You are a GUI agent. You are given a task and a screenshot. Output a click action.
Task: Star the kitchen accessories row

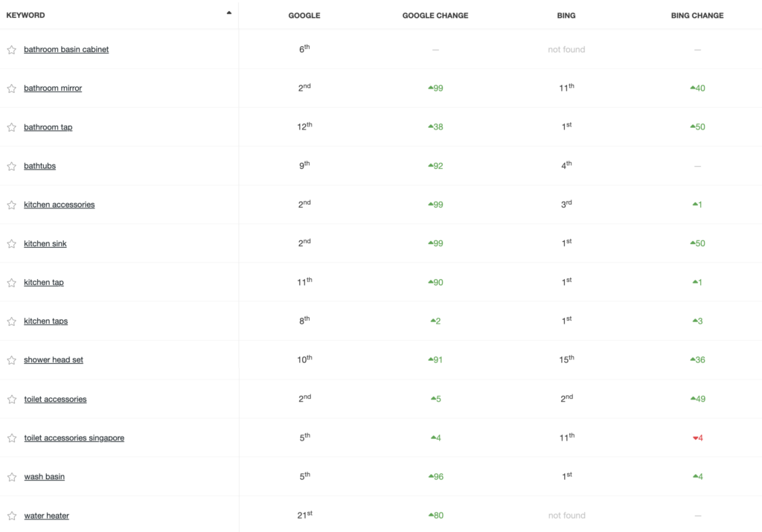tap(12, 205)
